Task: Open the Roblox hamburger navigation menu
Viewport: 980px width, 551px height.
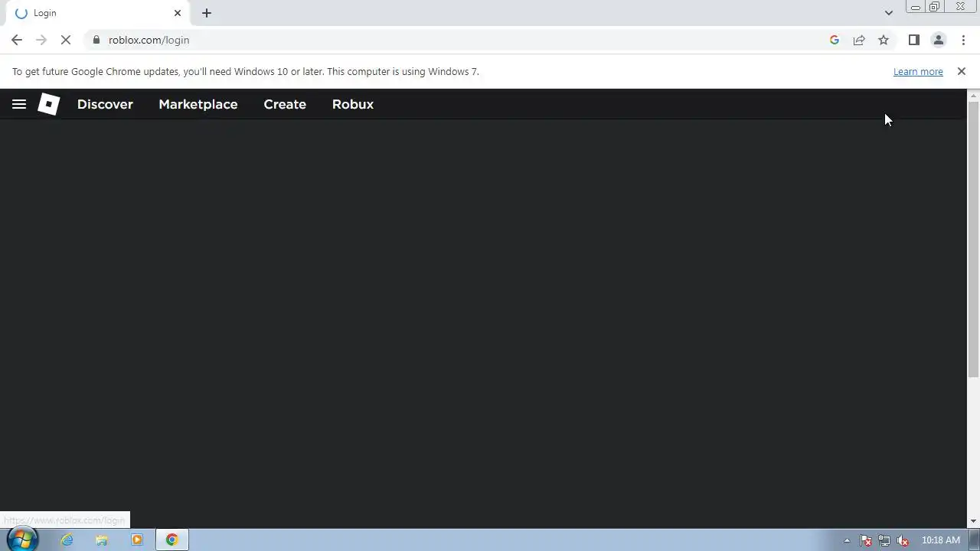Action: (x=19, y=104)
